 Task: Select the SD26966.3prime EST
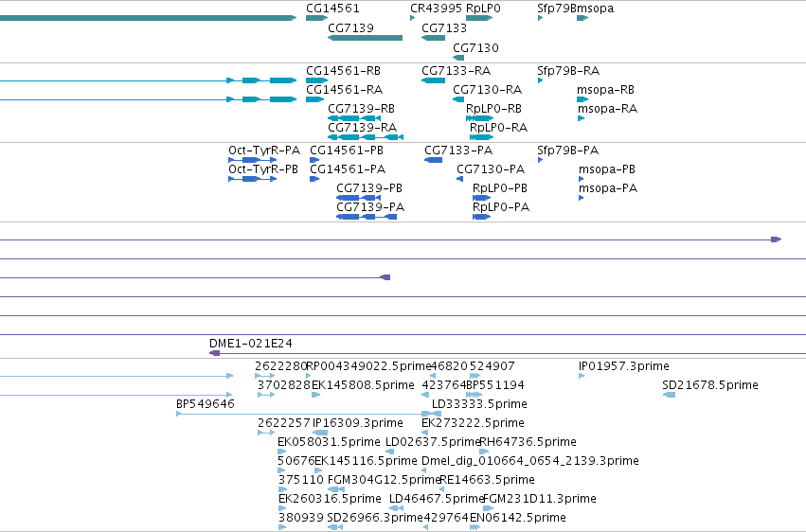[334, 527]
